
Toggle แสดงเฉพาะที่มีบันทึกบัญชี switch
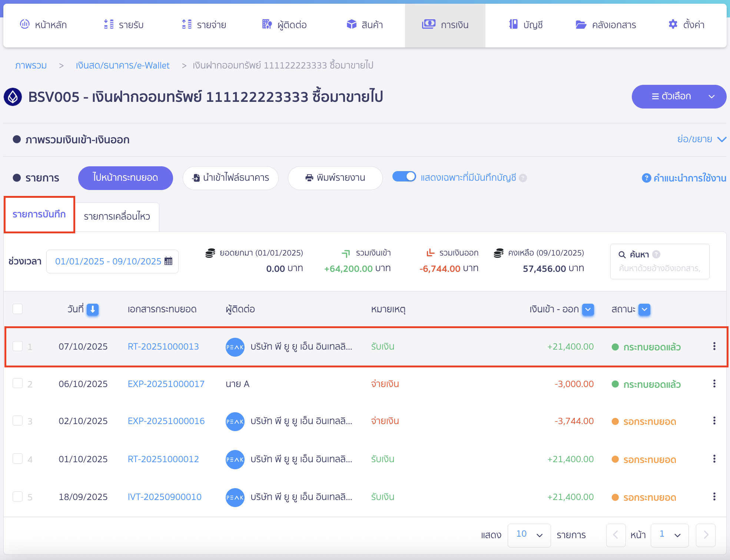pyautogui.click(x=404, y=177)
